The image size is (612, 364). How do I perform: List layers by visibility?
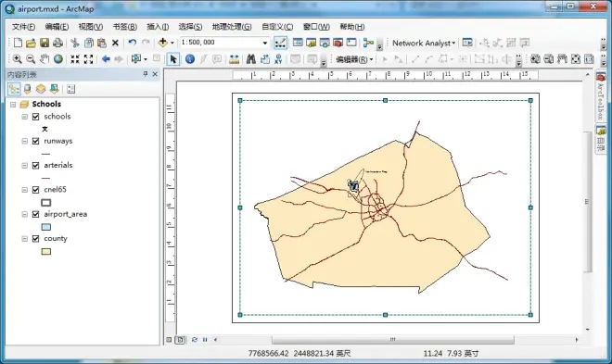pos(41,89)
